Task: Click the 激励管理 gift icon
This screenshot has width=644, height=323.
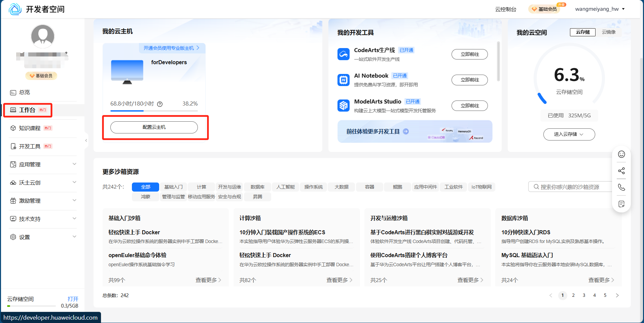Action: pos(13,201)
